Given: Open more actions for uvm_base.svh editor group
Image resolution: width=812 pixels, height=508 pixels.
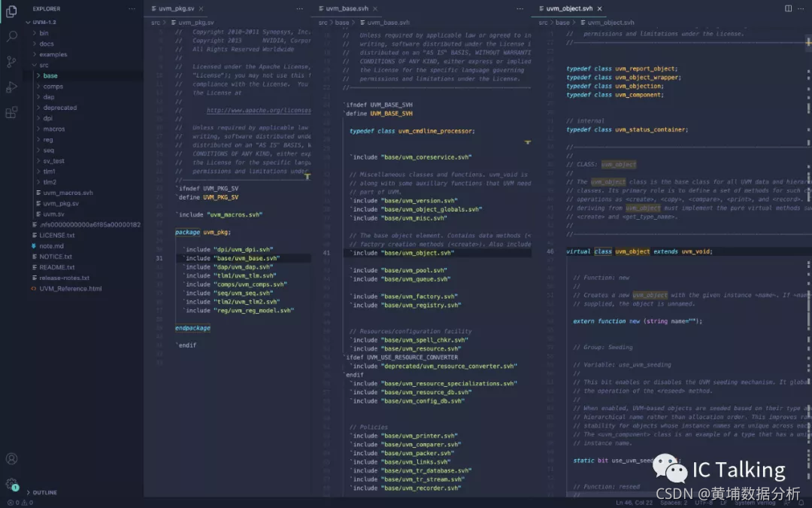Looking at the screenshot, I should [x=520, y=8].
